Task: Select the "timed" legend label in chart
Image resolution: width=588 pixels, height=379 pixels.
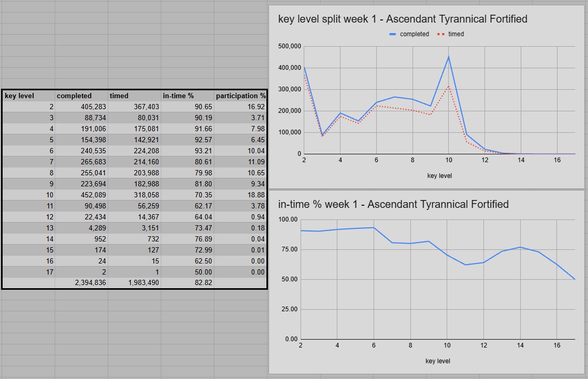Action: (456, 34)
